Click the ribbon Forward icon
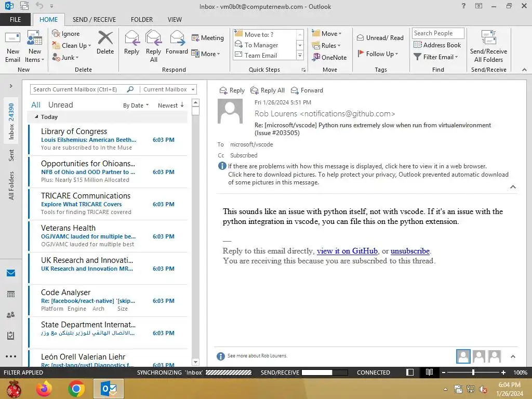This screenshot has width=532, height=399. point(177,37)
